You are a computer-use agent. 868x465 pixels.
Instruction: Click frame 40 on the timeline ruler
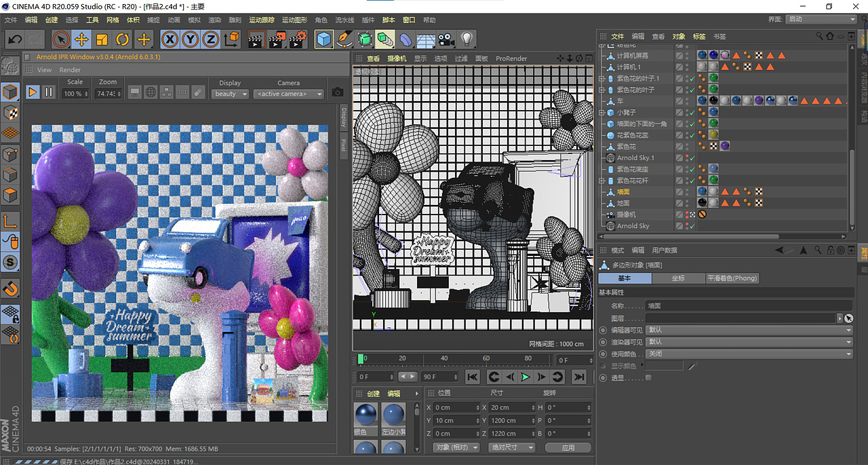coord(444,358)
